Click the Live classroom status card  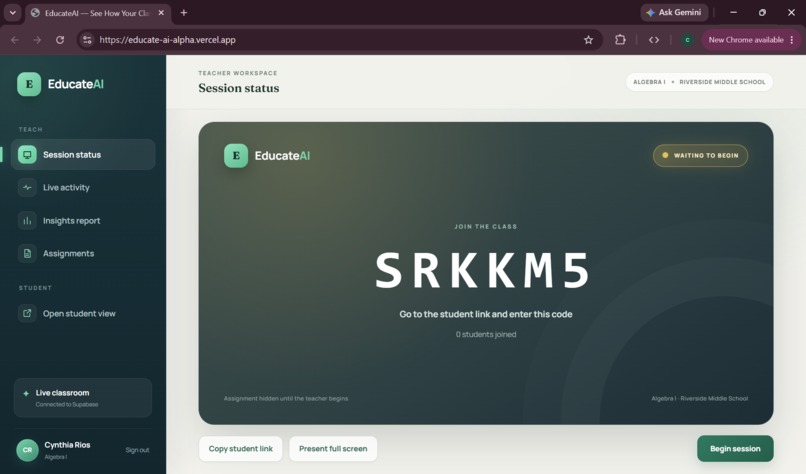[83, 398]
